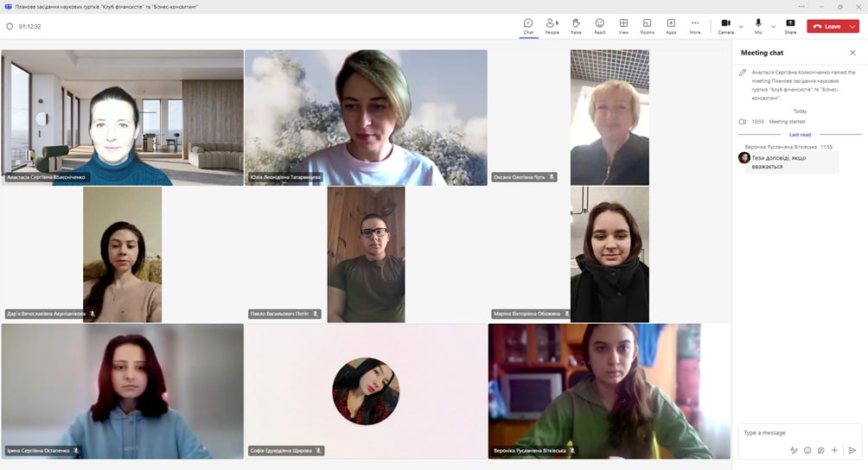Select Анастасія Сергіївна Колесніченко's video tile

[123, 117]
